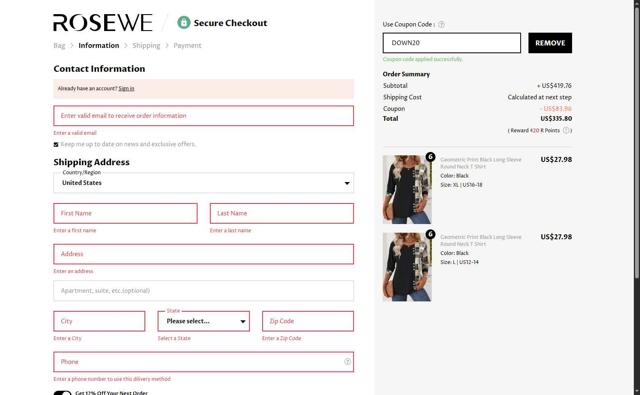Click the Phone input field

point(203,362)
